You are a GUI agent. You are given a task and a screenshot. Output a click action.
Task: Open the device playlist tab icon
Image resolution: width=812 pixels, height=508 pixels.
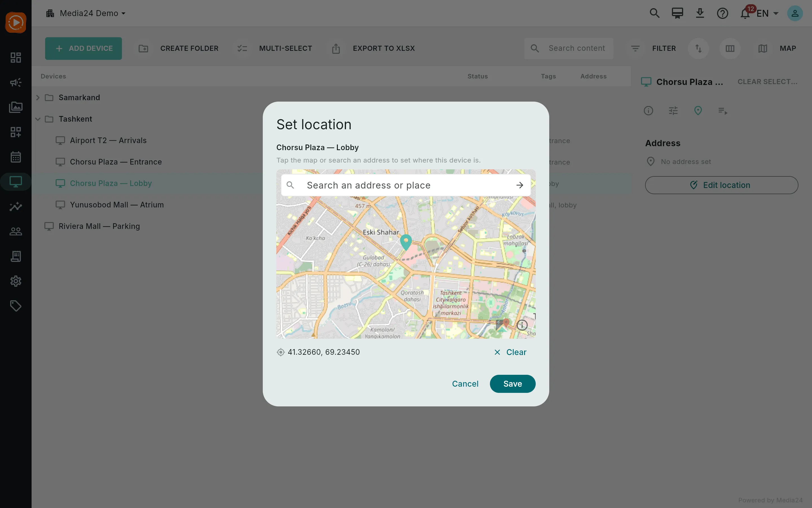[723, 111]
